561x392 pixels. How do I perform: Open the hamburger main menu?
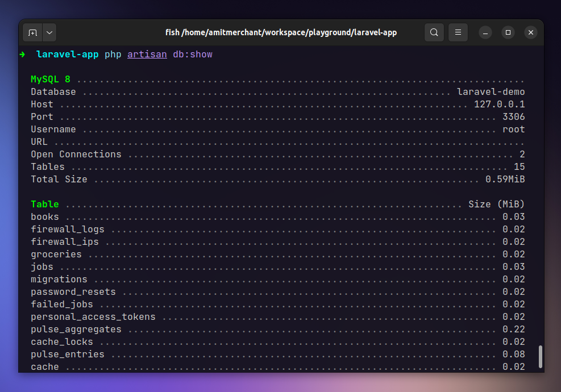(x=458, y=32)
